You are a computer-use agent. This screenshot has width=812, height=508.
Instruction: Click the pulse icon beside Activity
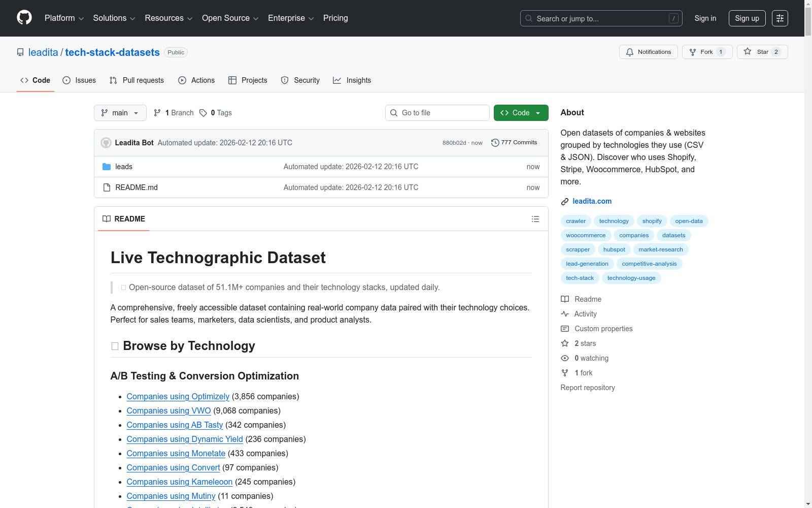(x=565, y=314)
